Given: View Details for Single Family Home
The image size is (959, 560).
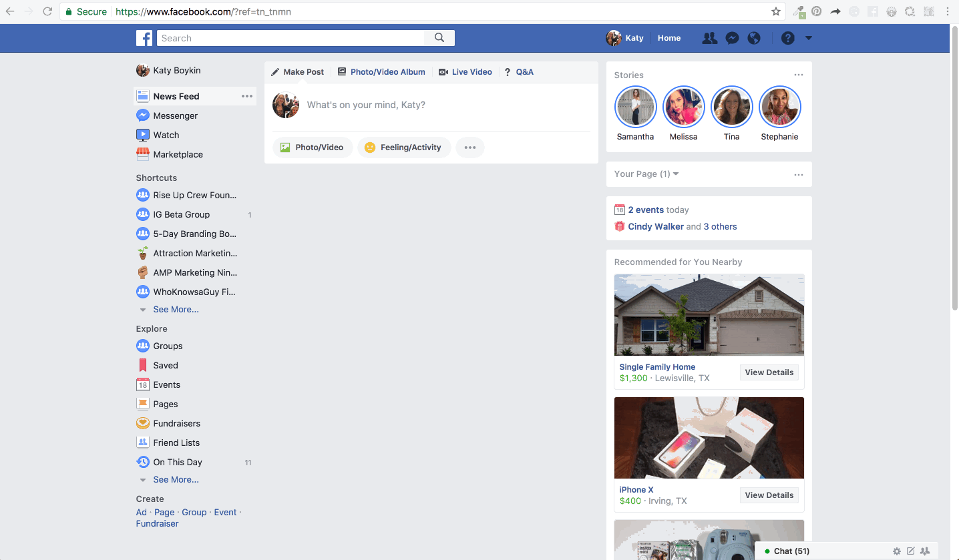Looking at the screenshot, I should pos(769,372).
